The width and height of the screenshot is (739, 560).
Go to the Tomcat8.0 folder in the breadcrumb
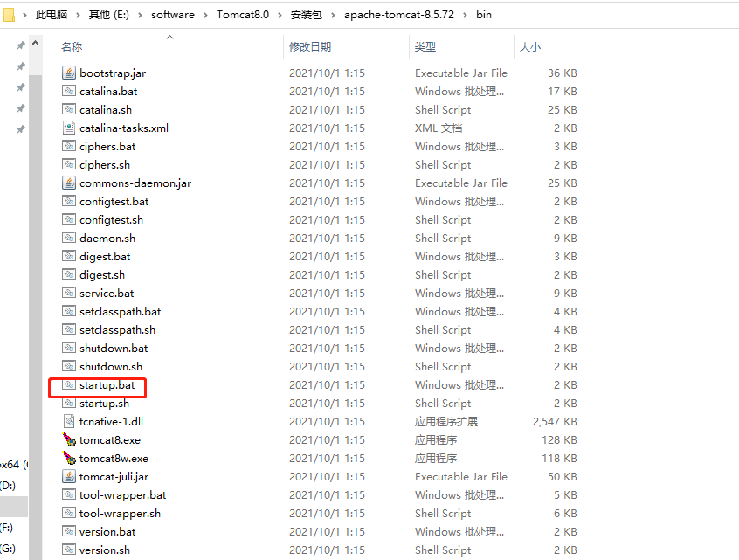[243, 15]
